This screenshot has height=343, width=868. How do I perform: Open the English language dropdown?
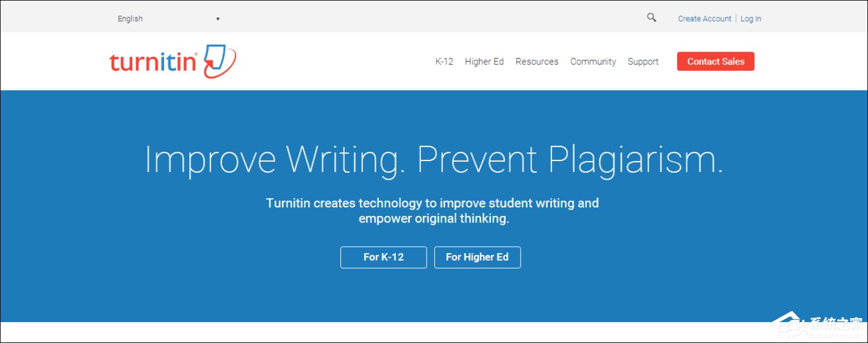[x=168, y=19]
